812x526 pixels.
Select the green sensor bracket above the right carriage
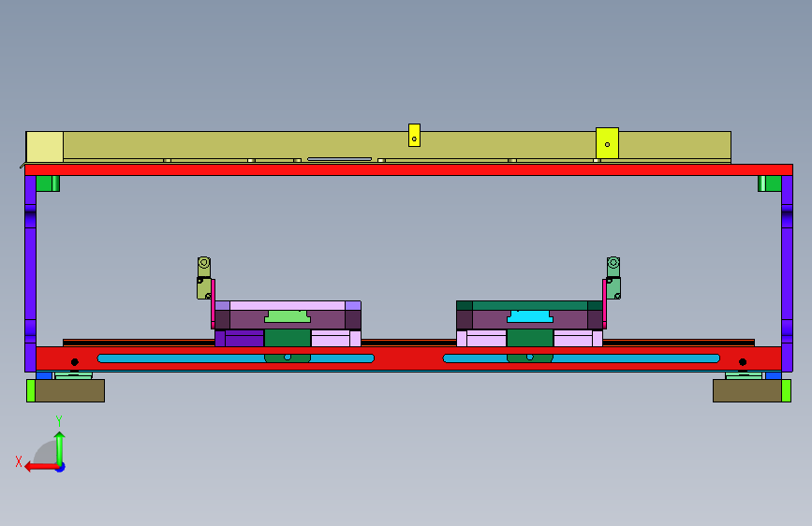point(613,278)
